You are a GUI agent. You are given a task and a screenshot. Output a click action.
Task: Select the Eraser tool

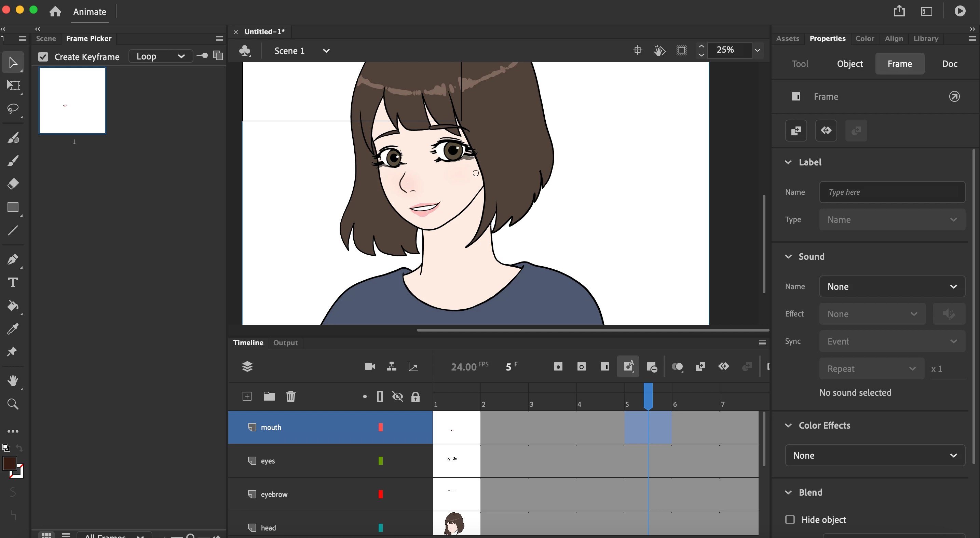coord(13,184)
